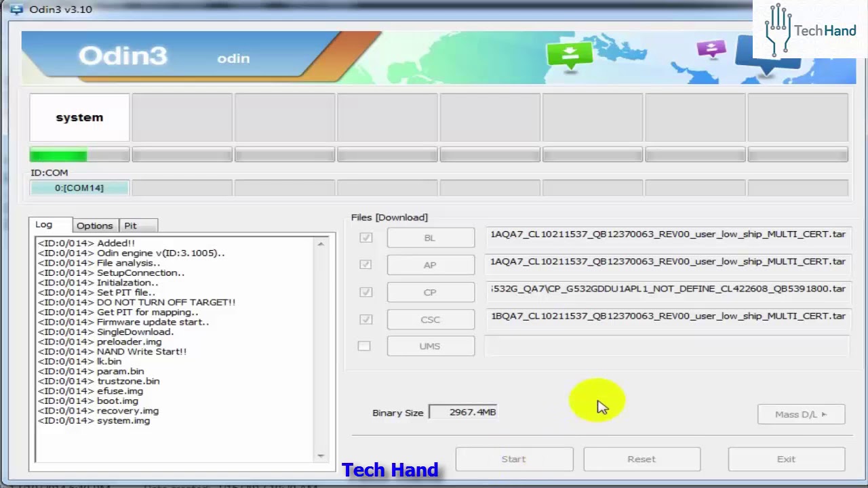This screenshot has height=488, width=868.
Task: Select the log line 'system.img'
Action: click(94, 421)
